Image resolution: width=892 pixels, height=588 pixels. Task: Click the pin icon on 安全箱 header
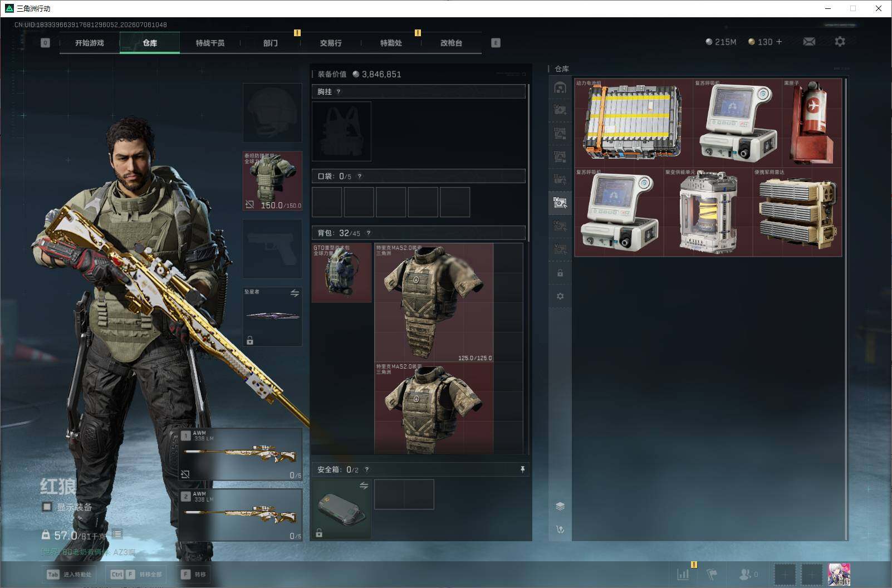[522, 469]
